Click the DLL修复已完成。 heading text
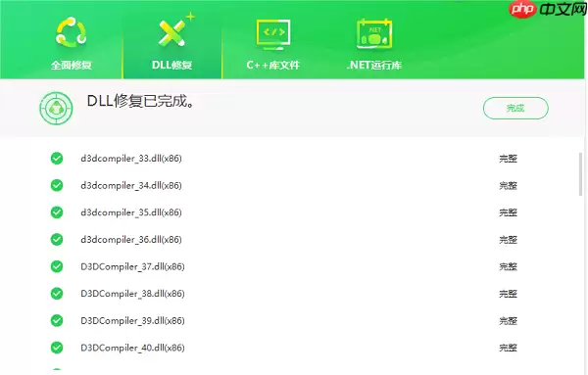This screenshot has height=375, width=588. pos(140,101)
